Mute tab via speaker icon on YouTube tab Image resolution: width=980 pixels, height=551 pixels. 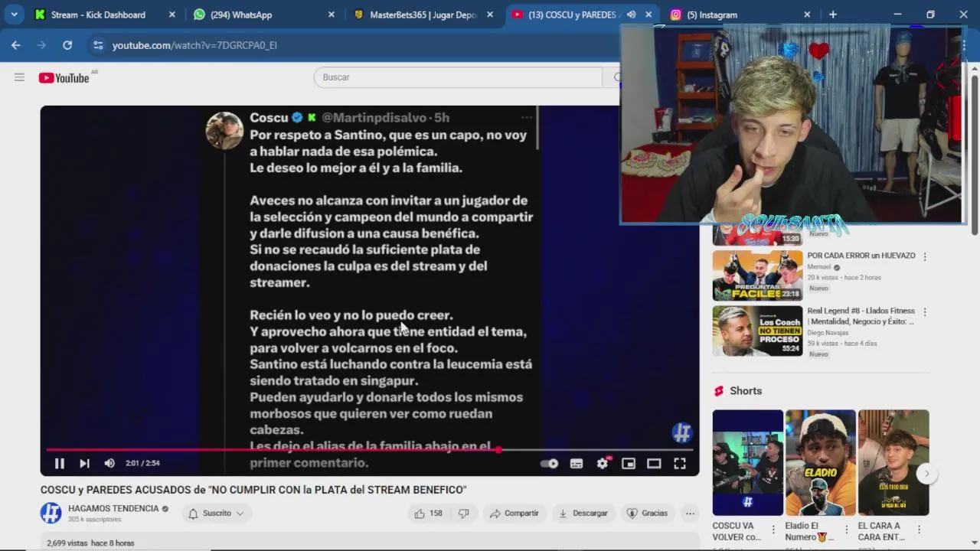pos(631,15)
